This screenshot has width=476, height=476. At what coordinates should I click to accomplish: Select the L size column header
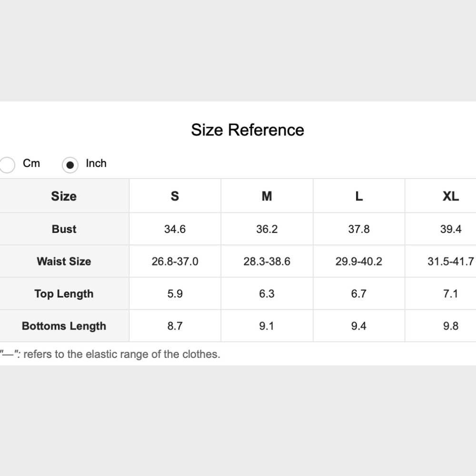point(359,196)
